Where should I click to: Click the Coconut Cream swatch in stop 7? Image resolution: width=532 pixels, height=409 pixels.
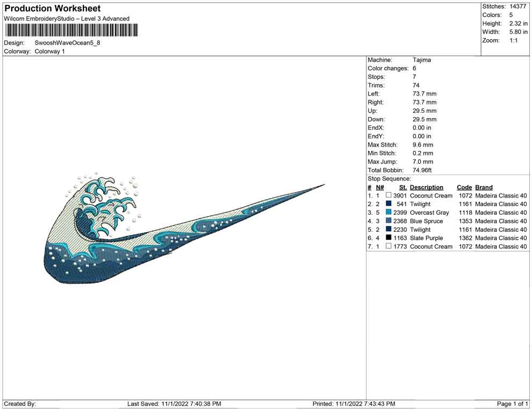(x=389, y=246)
